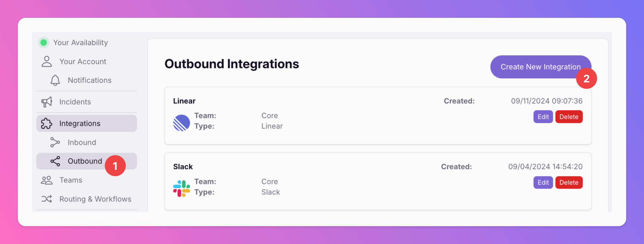
Task: Edit the Linear integration
Action: 543,117
